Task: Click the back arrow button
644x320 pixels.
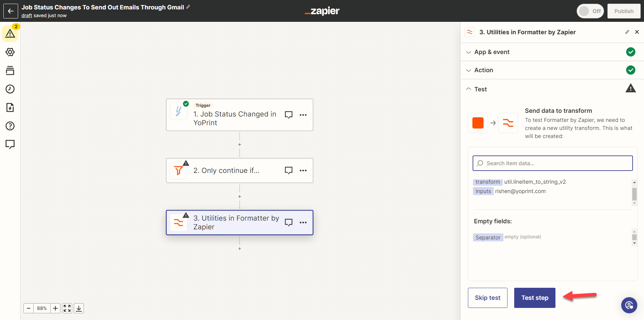Action: click(x=10, y=11)
